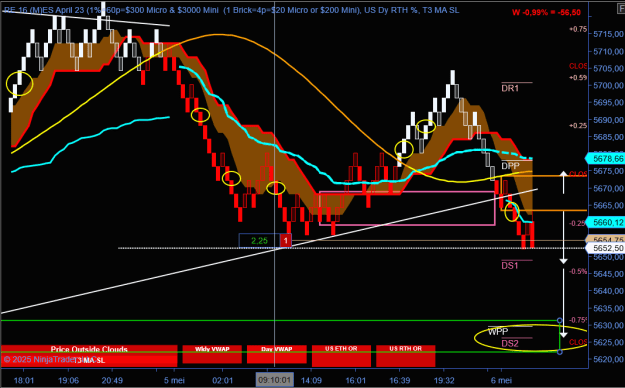
Task: Click the +0.25 percent level label
Action: click(x=578, y=126)
